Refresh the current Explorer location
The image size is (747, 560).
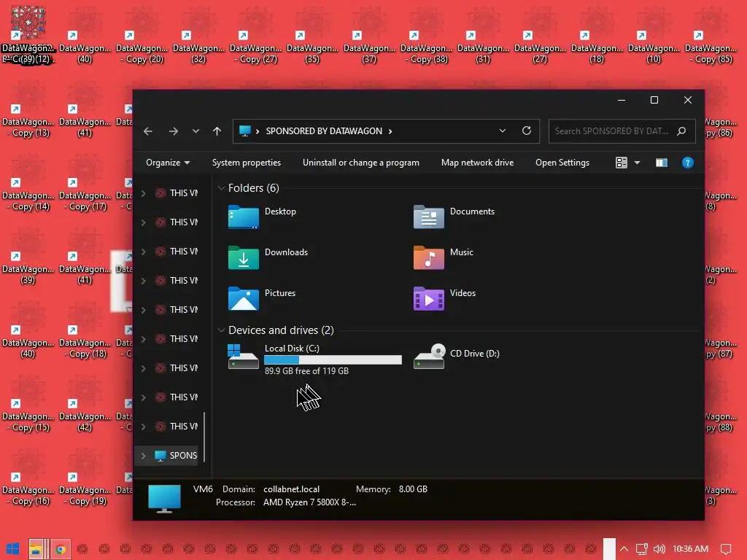tap(527, 131)
